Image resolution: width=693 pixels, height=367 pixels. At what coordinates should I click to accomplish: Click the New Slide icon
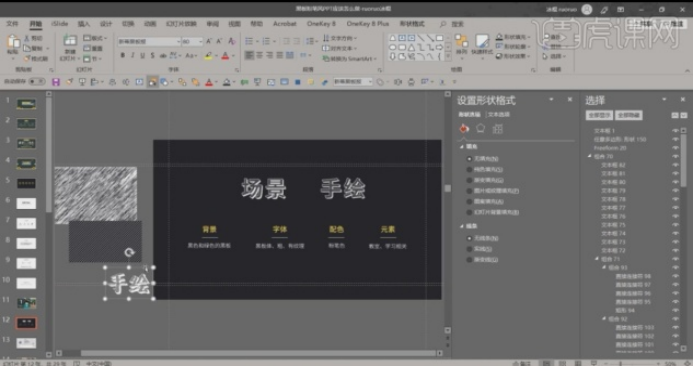[69, 41]
